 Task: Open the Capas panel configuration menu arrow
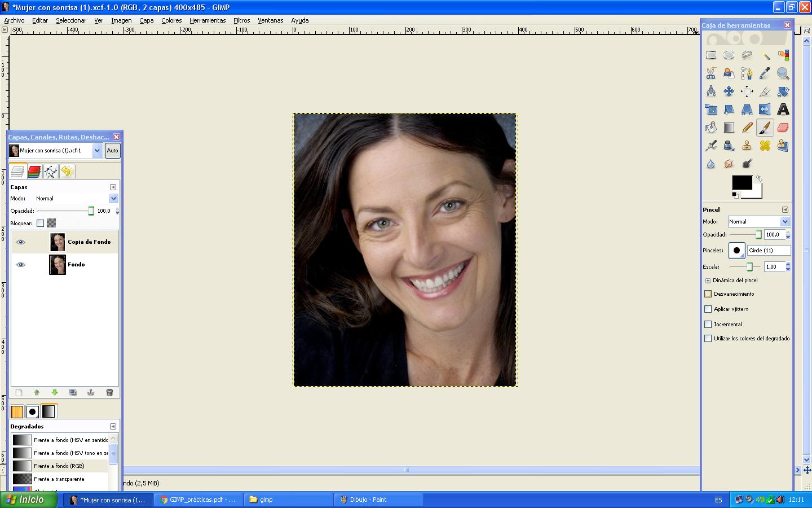[x=113, y=187]
